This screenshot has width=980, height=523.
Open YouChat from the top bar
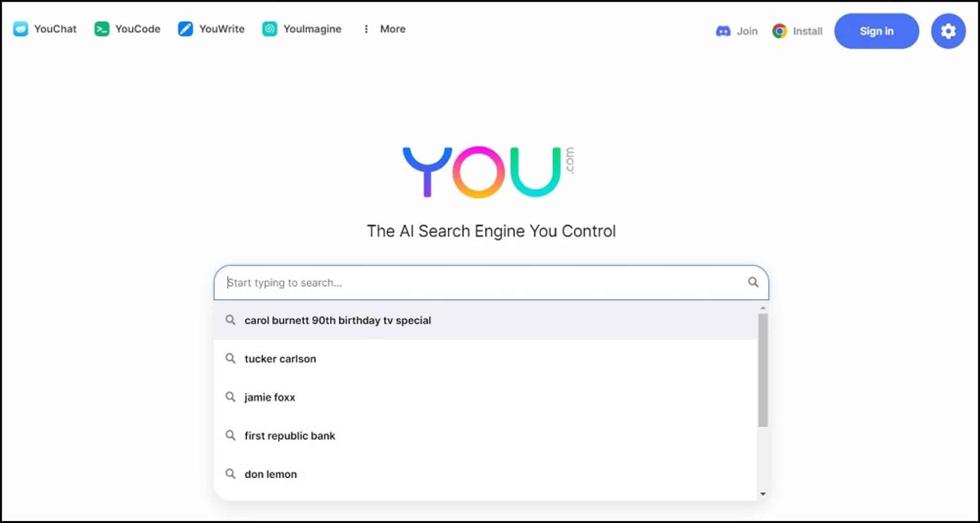pos(45,29)
